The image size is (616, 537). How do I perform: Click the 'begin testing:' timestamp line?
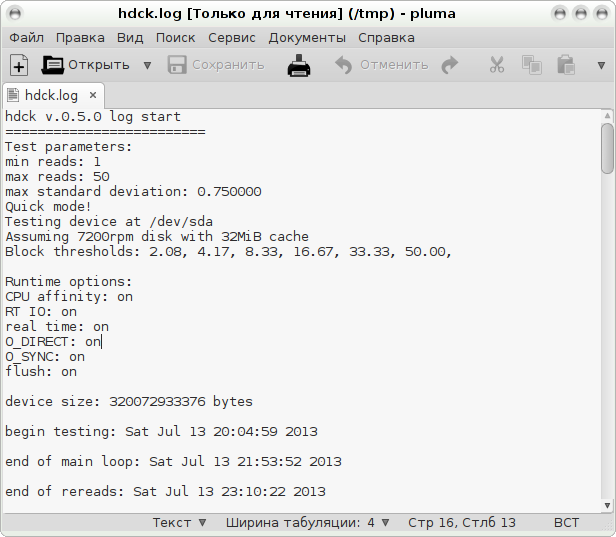click(161, 431)
